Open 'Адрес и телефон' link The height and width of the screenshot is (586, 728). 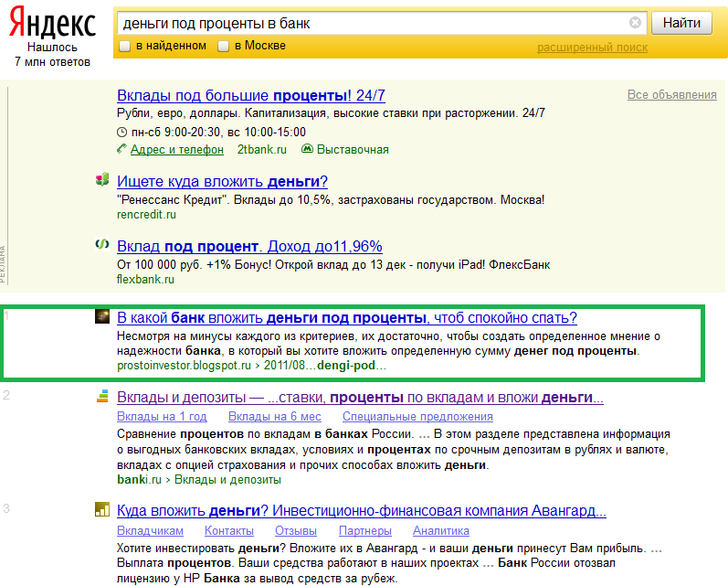pos(177,150)
